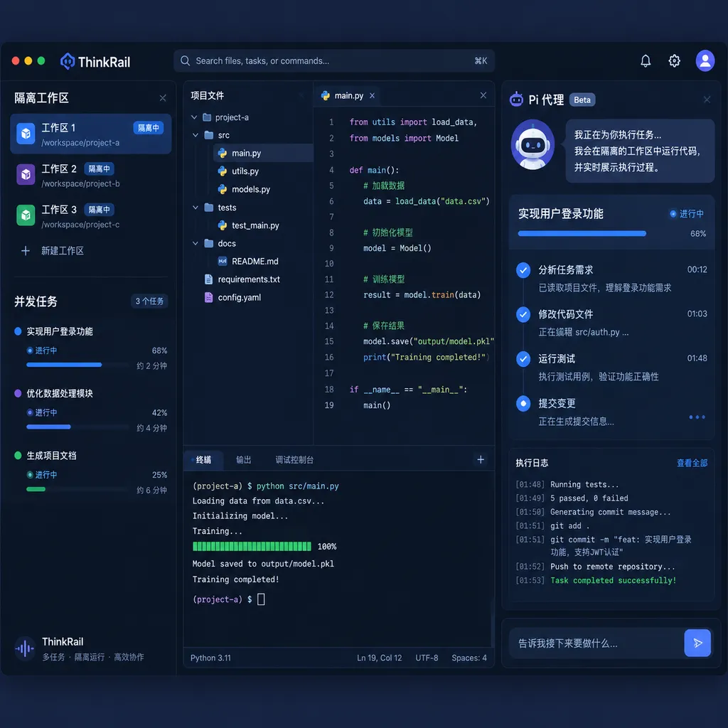The image size is (728, 728).
Task: Click the blue cube icon for 工作区 1
Action: point(26,134)
